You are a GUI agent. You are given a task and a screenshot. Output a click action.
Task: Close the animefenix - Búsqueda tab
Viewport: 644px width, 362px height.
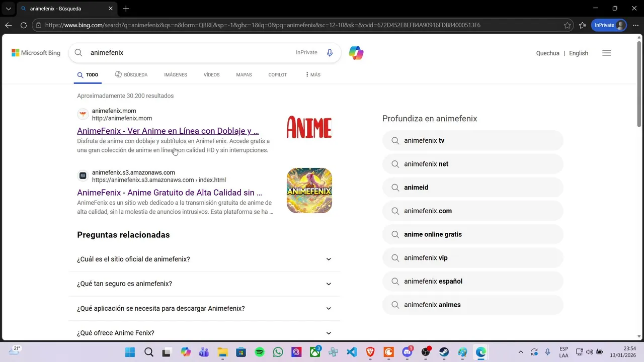point(111,9)
